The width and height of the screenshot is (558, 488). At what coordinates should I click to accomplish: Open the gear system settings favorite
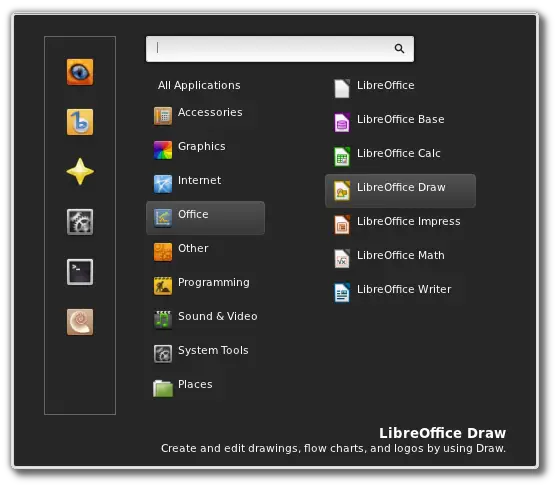coord(80,222)
